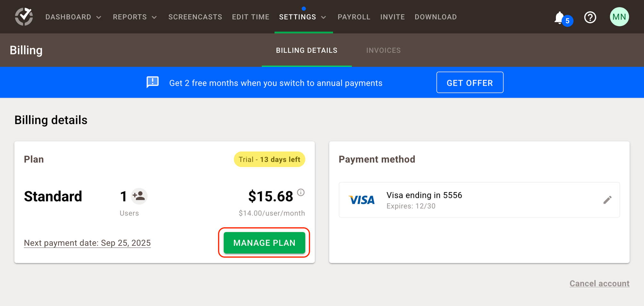The image size is (644, 306).
Task: Click the Next payment date link
Action: pos(87,243)
